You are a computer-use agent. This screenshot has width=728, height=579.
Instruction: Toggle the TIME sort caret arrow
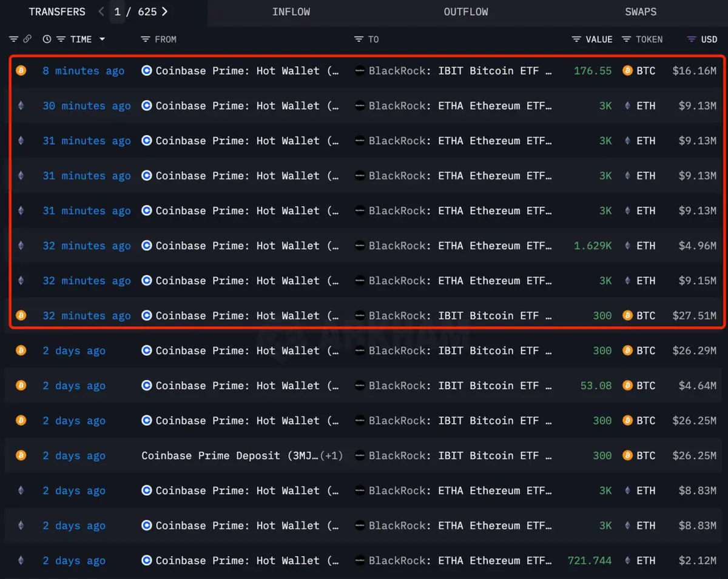102,39
